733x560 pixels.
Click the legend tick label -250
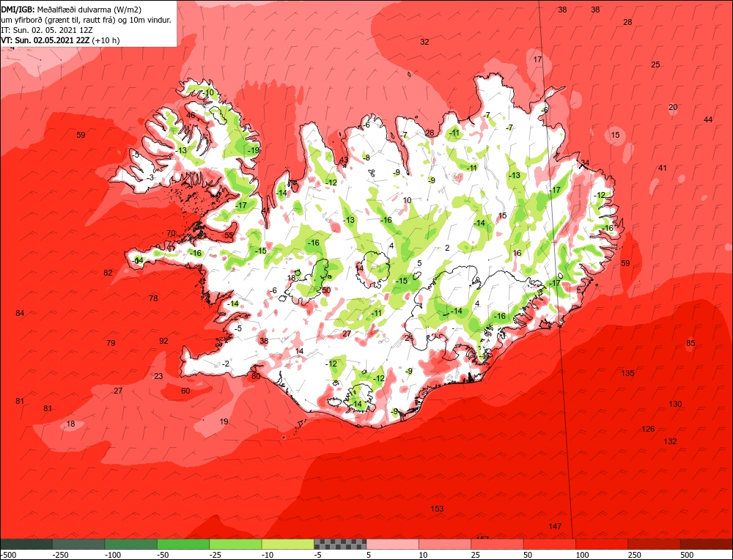(x=61, y=555)
